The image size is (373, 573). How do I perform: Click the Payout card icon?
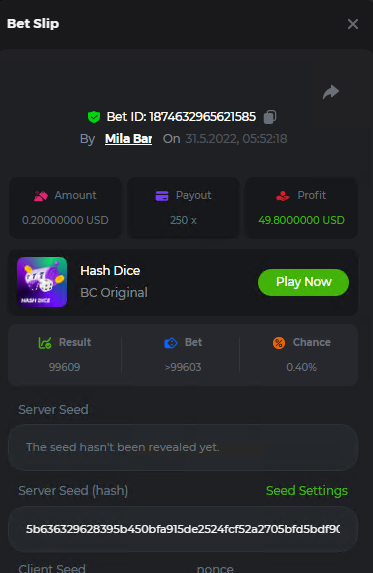click(x=162, y=196)
